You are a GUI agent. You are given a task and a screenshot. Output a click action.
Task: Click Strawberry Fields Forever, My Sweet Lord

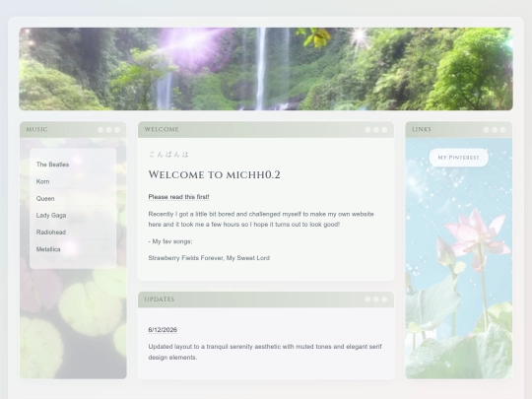click(x=209, y=258)
